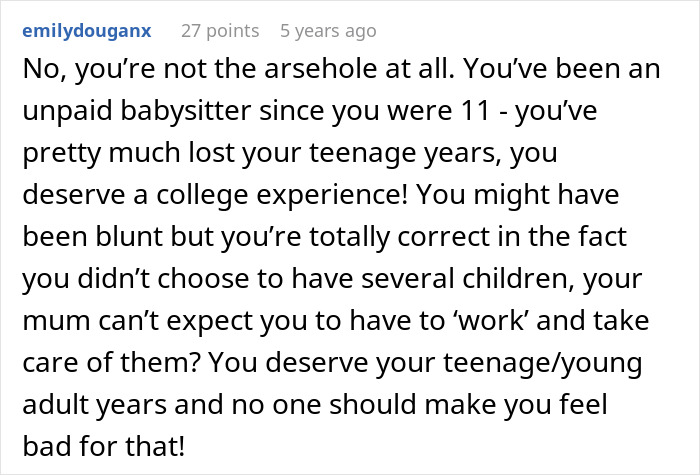700x475 pixels.
Task: Click the phrase adult years
Action: click(95, 404)
